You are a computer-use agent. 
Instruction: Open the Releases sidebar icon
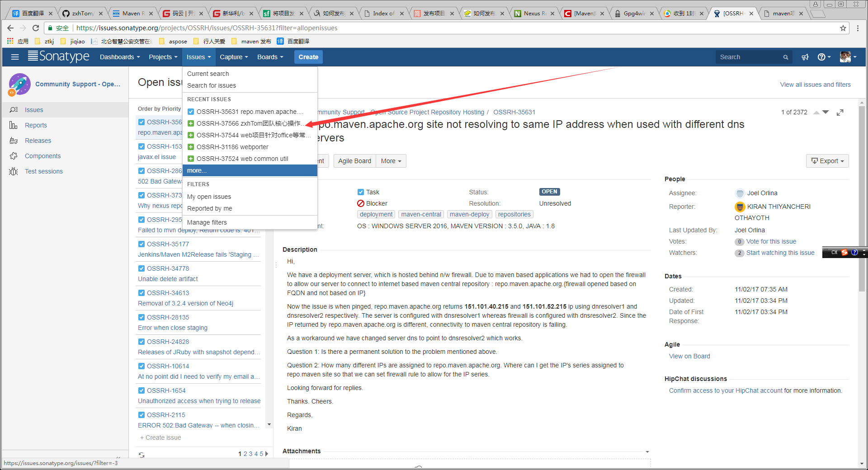point(14,141)
